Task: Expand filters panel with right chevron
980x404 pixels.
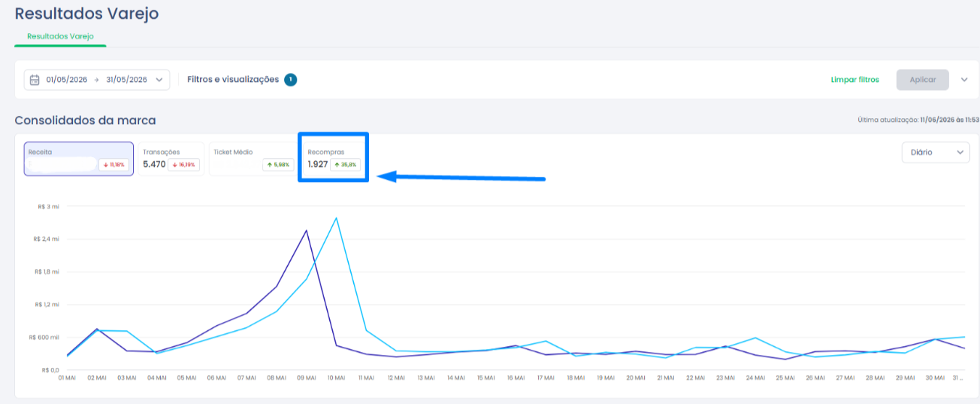Action: [964, 80]
